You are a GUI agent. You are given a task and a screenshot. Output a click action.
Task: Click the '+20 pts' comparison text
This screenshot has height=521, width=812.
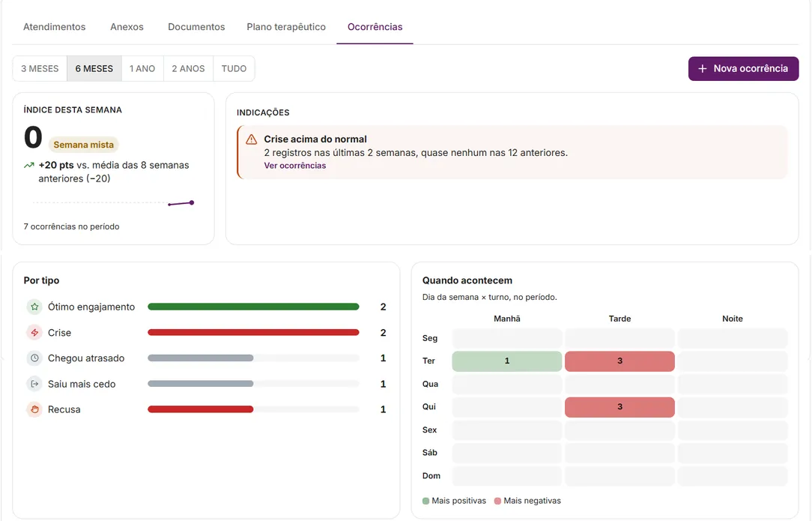pyautogui.click(x=56, y=165)
